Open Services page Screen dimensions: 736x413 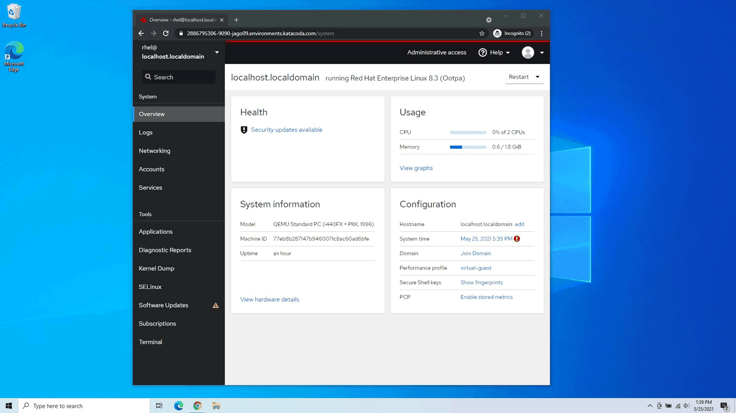point(179,187)
